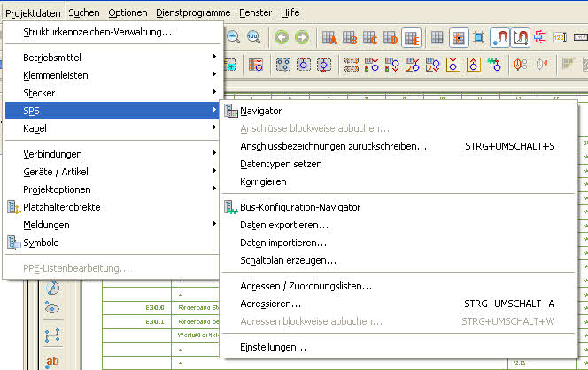Image resolution: width=588 pixels, height=370 pixels.
Task: Click the pink and blue alignment icon
Action: (x=540, y=37)
